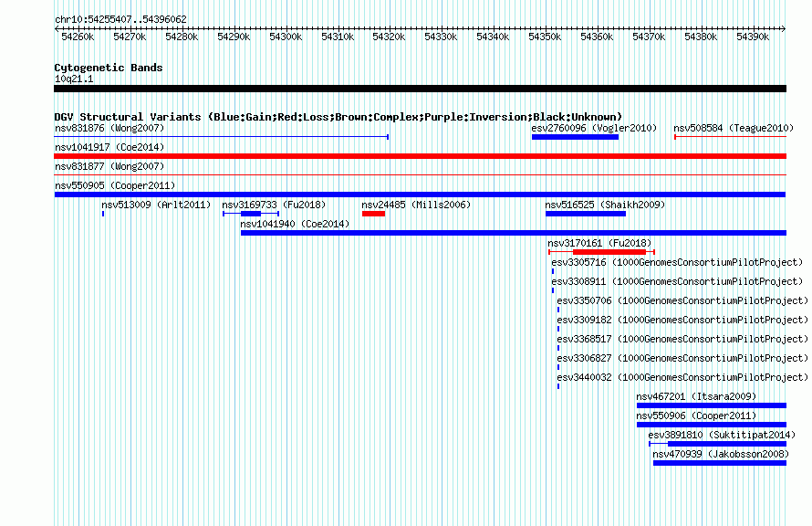Select the nsv470939 blue gain bar
Viewport: 812px width, 526px height.
[x=720, y=463]
